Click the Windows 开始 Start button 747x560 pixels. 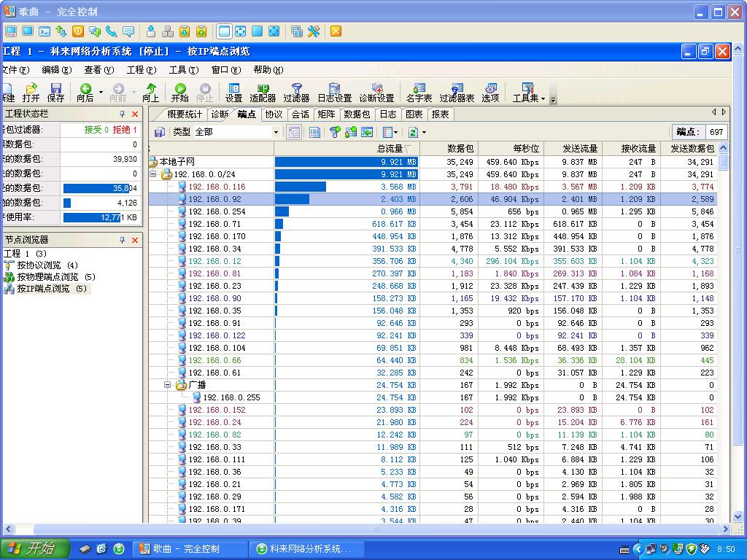[34, 548]
